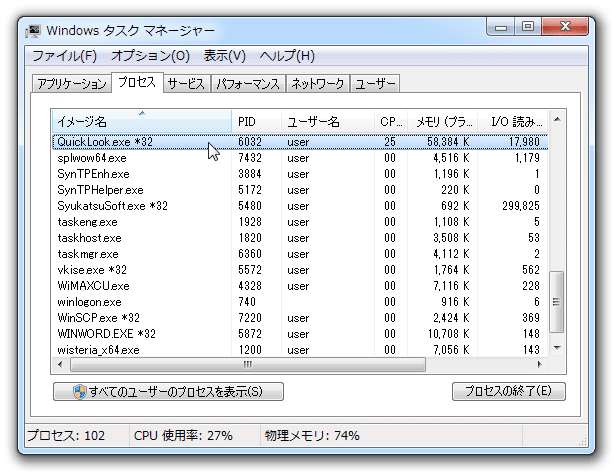Screen dimensions: 615x476
Task: Select the SyukatsuSoft.exe *32 process
Action: tap(300, 206)
